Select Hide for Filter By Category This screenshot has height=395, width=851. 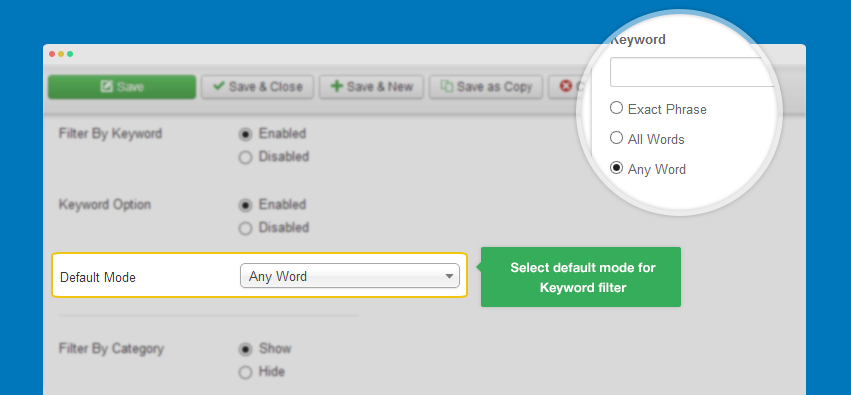(x=245, y=372)
